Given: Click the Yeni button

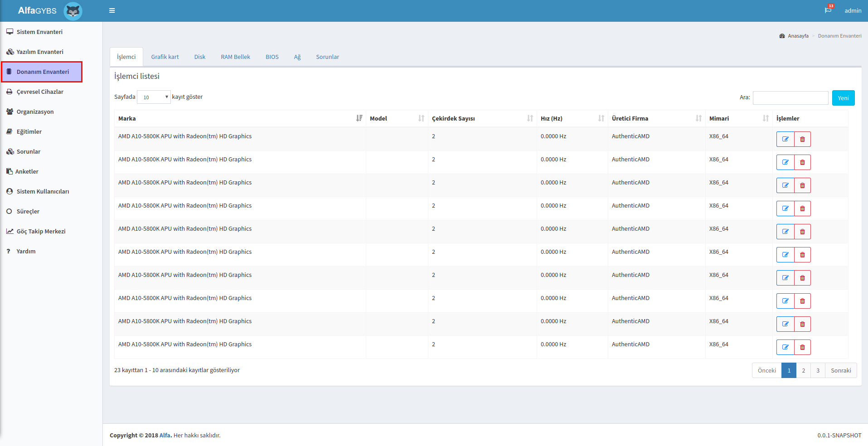Looking at the screenshot, I should pos(843,98).
